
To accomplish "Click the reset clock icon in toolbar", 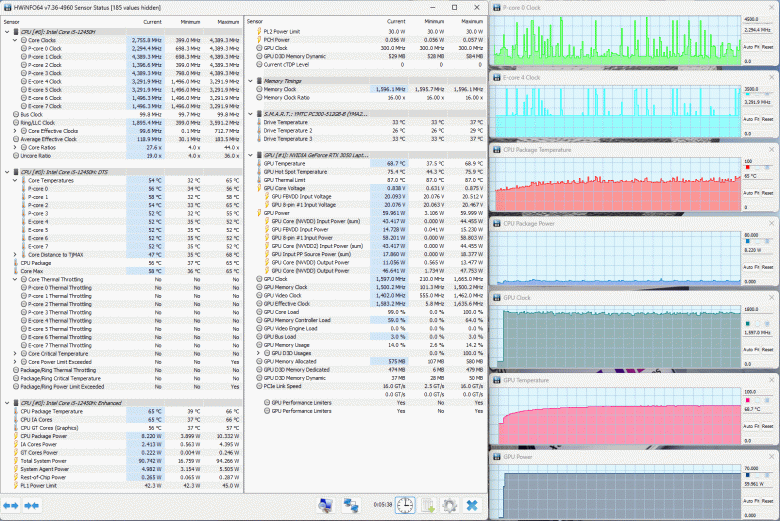I will [x=405, y=507].
